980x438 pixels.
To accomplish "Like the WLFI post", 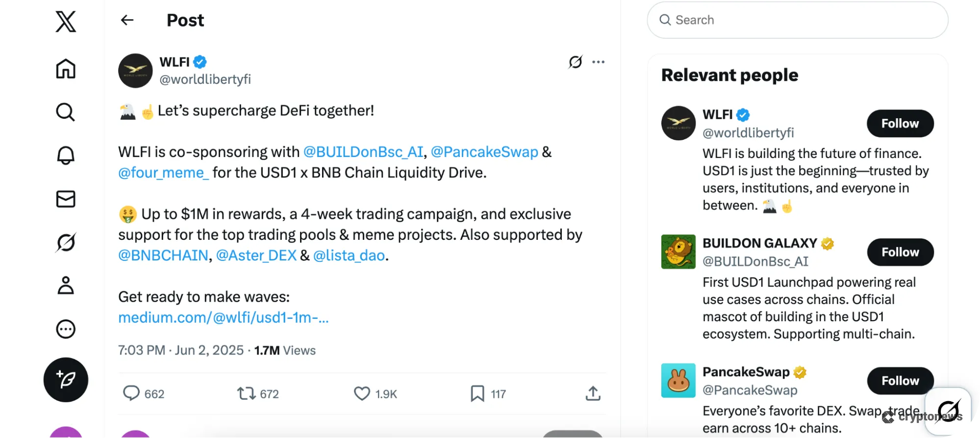I will pos(362,393).
